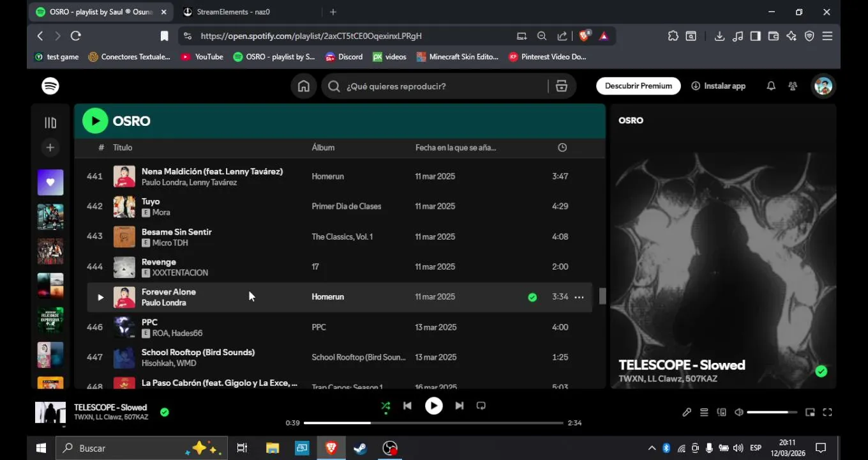Open Paulo Londra artist link under Forever Alone
Screen dimensions: 868x460
coord(164,303)
